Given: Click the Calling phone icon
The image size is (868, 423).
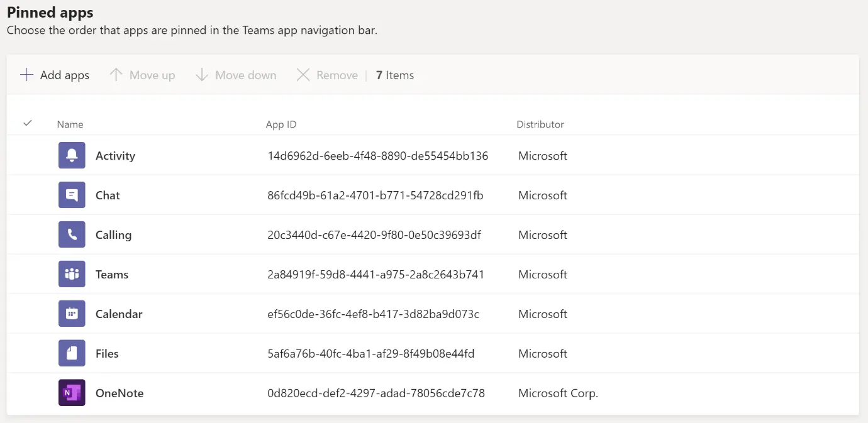Looking at the screenshot, I should click(x=72, y=234).
